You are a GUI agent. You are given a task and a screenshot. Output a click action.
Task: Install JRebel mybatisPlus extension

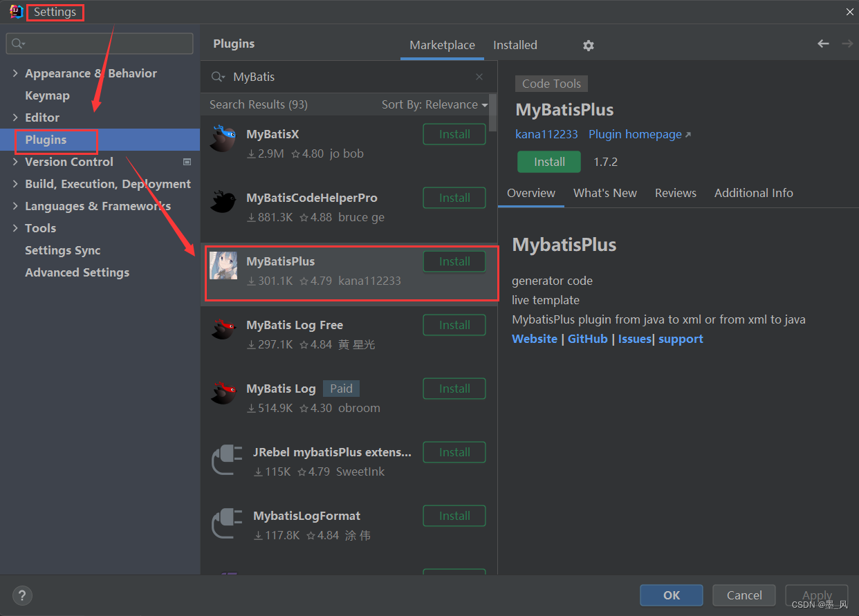coord(454,452)
